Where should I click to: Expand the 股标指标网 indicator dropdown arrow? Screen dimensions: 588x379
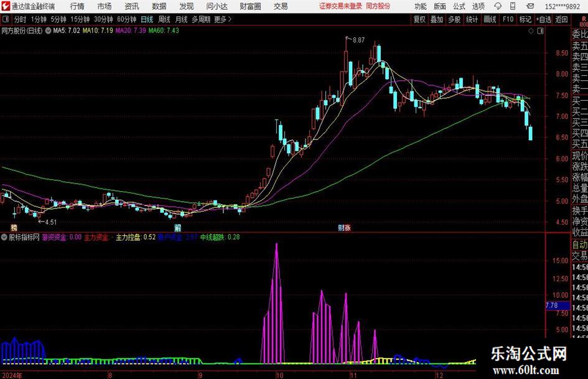click(4, 237)
